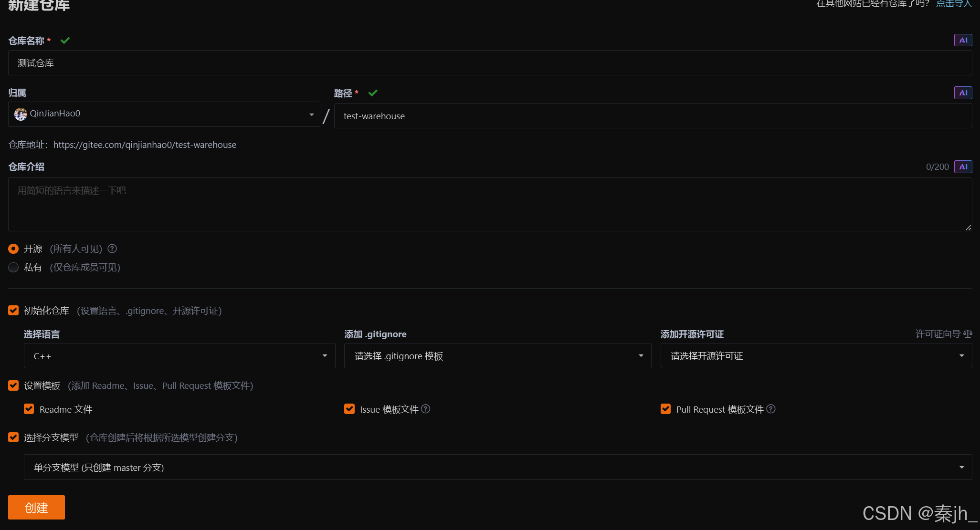Click AI icon beside repository name field
This screenshot has width=980, height=530.
tap(963, 40)
